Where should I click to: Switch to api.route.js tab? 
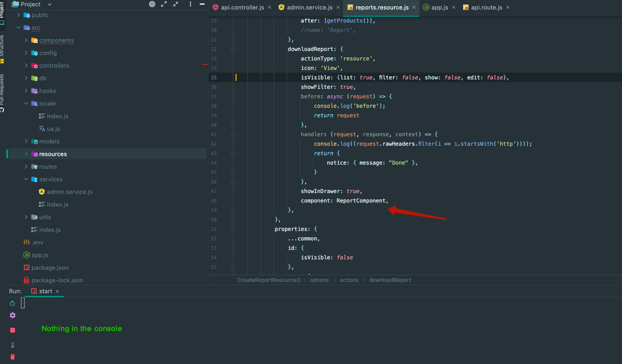pyautogui.click(x=487, y=7)
